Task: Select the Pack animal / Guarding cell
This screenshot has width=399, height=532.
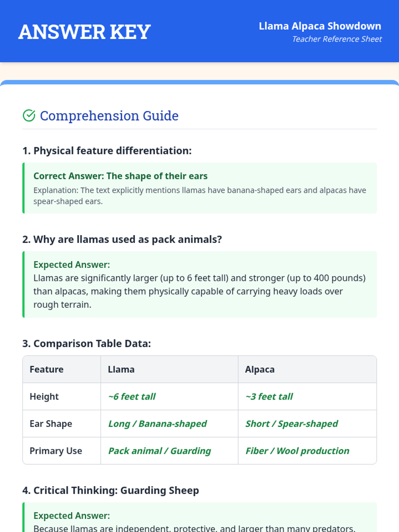Action: click(160, 451)
